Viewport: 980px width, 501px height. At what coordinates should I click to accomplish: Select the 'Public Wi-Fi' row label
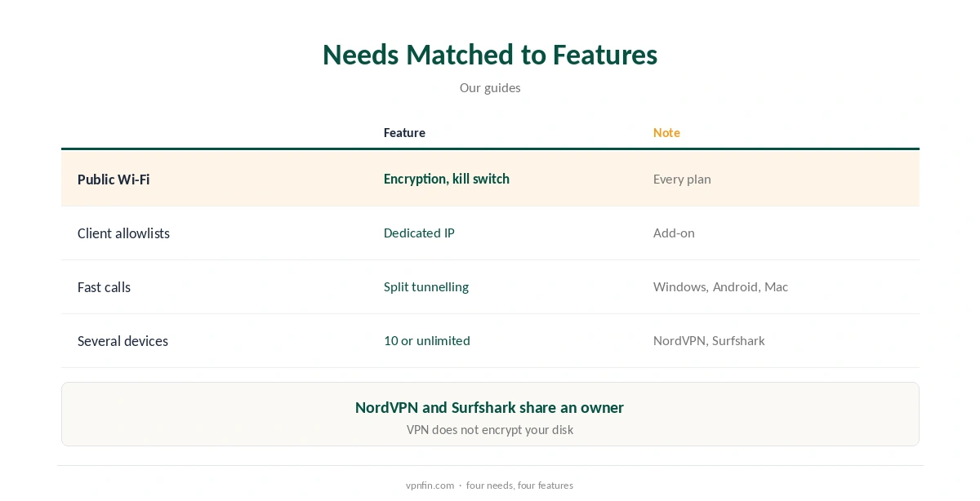(x=114, y=180)
